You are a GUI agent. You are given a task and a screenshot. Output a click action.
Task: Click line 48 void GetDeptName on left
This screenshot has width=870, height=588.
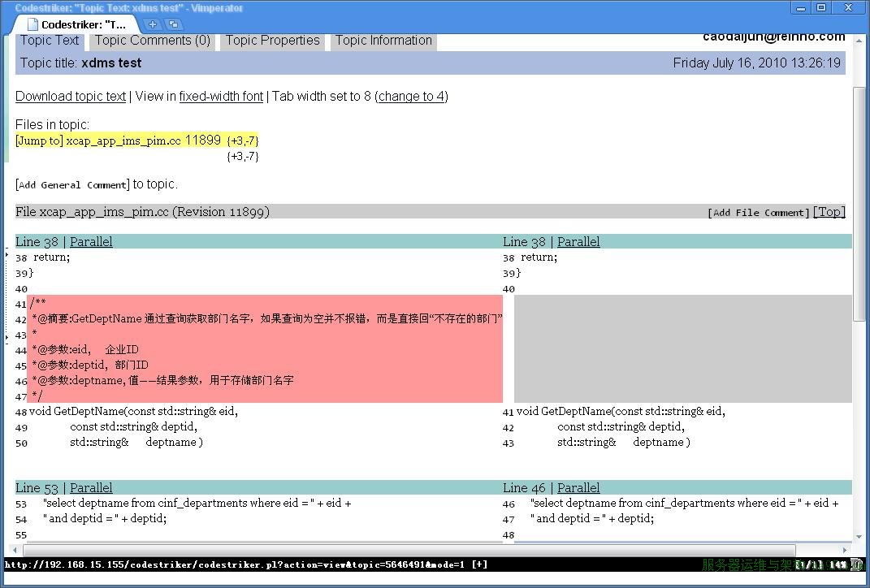coord(133,412)
